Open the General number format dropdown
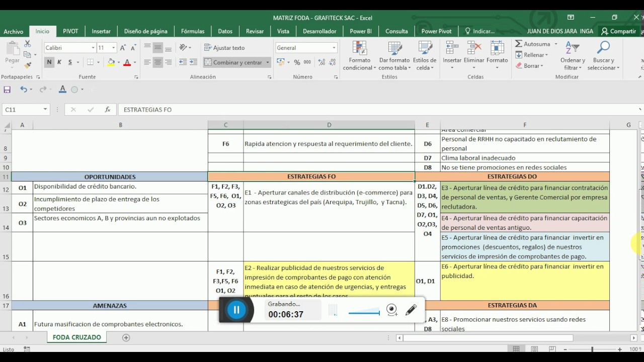 pos(334,48)
